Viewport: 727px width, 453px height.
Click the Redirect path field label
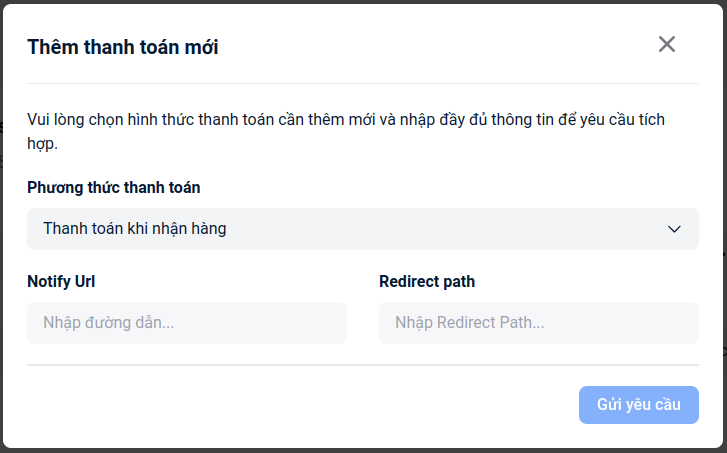click(427, 281)
